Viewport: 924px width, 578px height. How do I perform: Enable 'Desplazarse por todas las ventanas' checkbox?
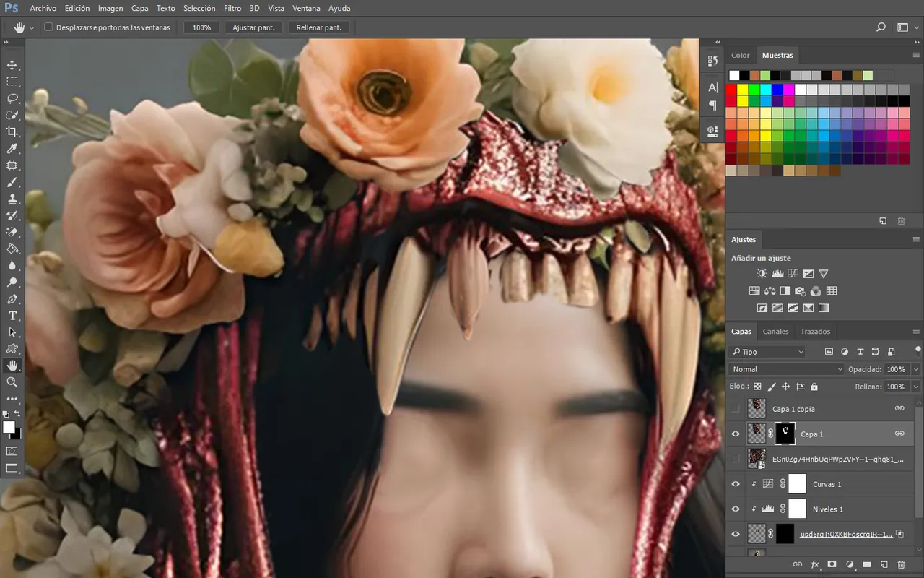48,27
